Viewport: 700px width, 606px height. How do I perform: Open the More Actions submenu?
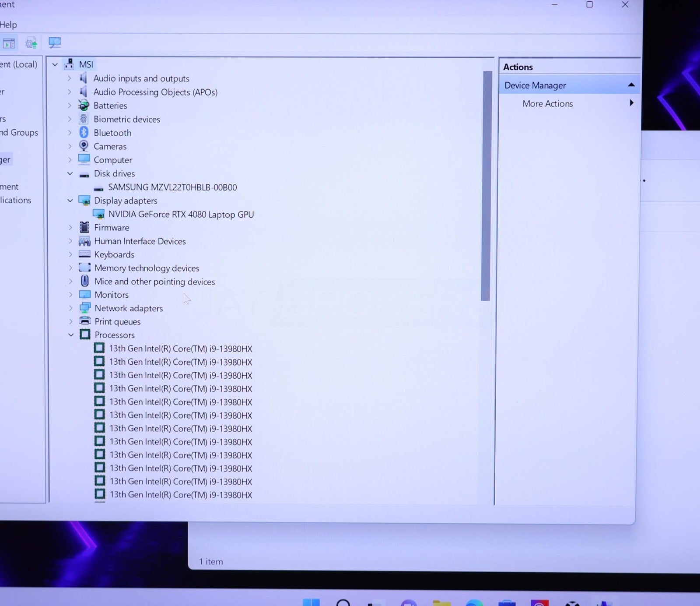(547, 104)
